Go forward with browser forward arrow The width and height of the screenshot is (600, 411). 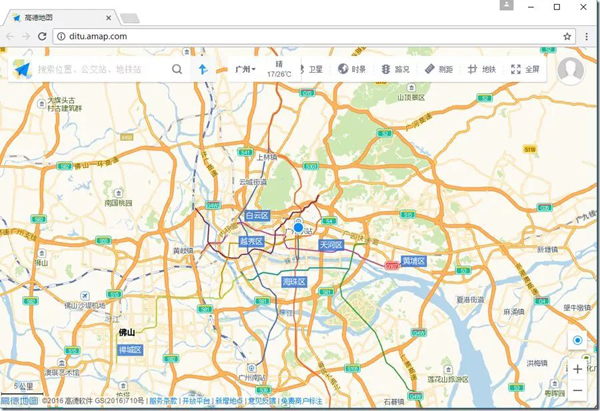pyautogui.click(x=26, y=36)
